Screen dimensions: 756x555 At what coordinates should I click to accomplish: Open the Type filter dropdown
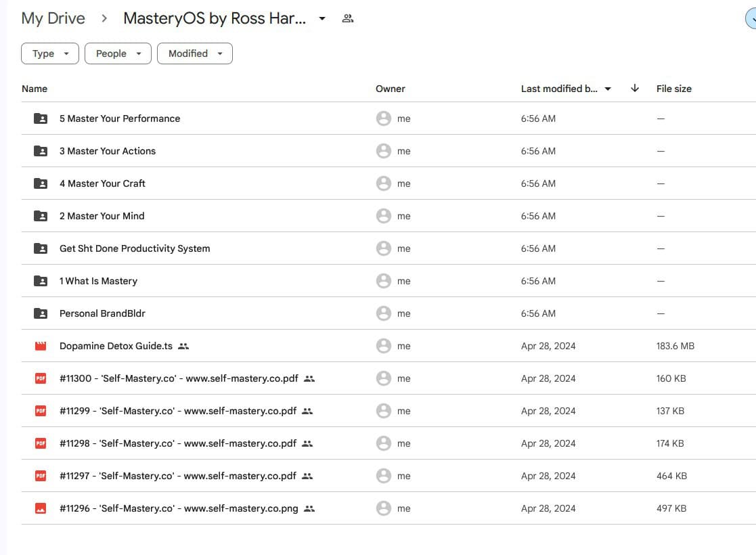50,53
